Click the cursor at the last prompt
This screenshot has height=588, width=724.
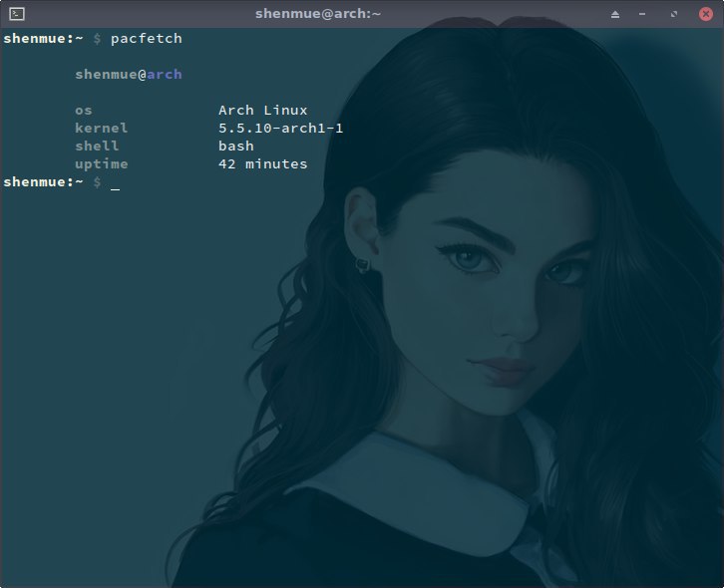tap(115, 187)
